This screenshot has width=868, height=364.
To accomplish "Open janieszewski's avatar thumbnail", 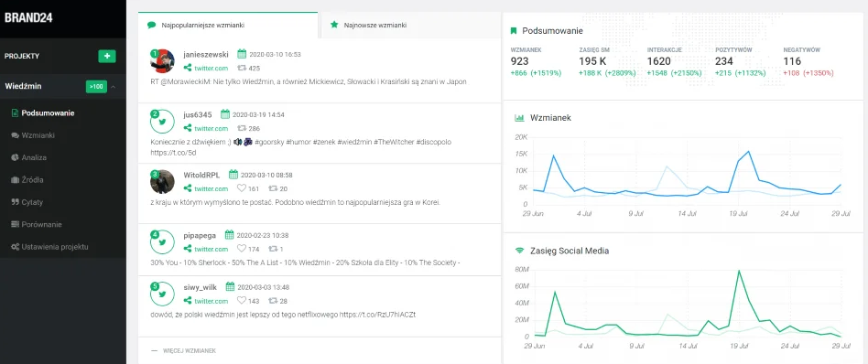I will click(163, 61).
